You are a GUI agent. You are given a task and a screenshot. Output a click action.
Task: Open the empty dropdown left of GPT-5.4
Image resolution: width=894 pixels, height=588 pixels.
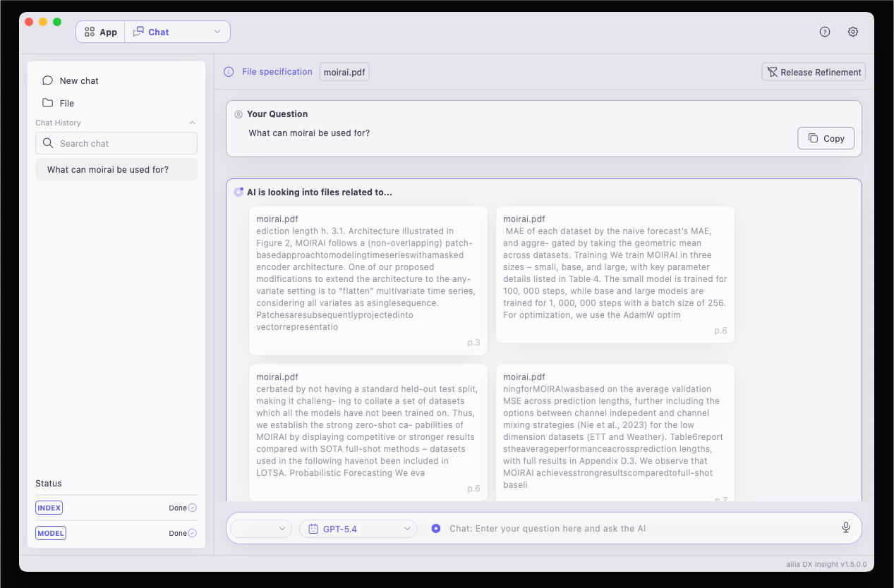pyautogui.click(x=261, y=528)
